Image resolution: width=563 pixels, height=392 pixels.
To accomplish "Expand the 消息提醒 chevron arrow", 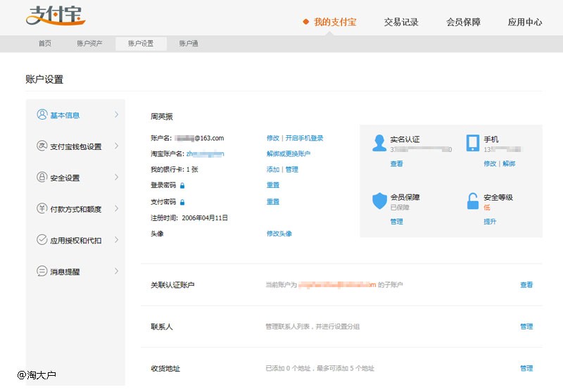I will [x=116, y=271].
